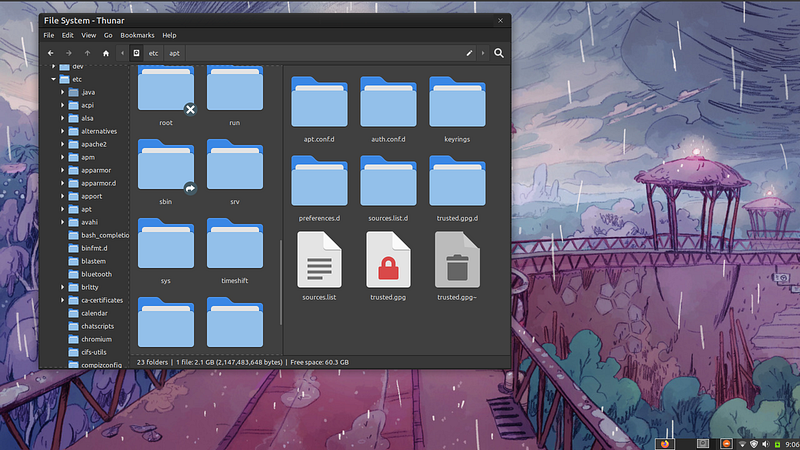Toggle the path edit pencil icon
This screenshot has height=450, width=800.
coord(469,53)
